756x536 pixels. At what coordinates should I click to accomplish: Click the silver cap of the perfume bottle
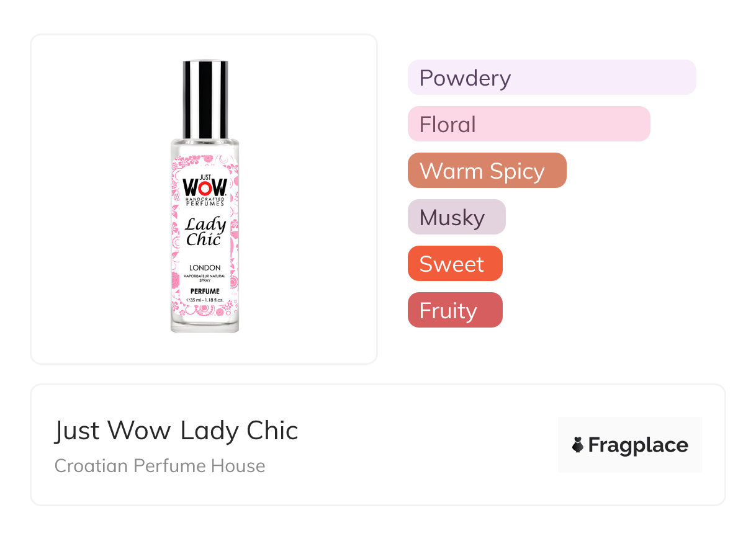tap(205, 100)
